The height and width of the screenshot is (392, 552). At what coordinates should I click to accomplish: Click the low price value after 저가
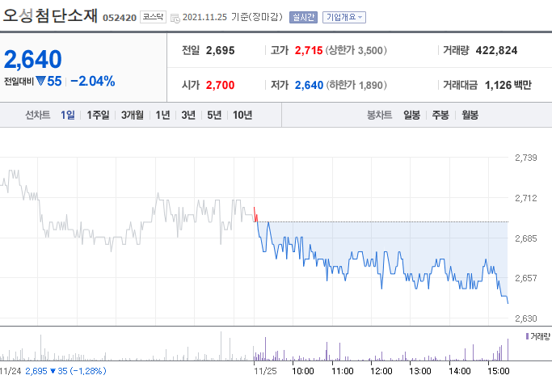[x=309, y=85]
